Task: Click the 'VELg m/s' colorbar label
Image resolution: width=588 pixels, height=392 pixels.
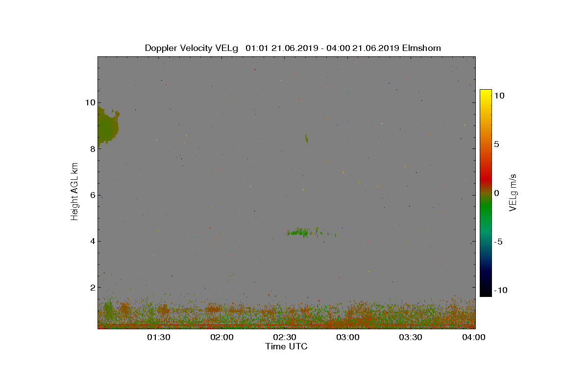Action: pyautogui.click(x=513, y=192)
